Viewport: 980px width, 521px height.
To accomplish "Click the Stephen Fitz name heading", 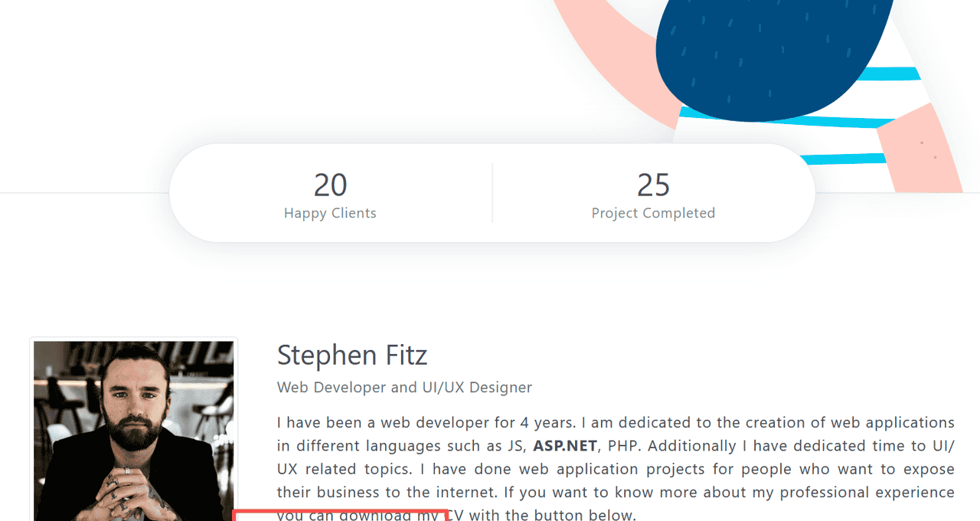I will (352, 356).
